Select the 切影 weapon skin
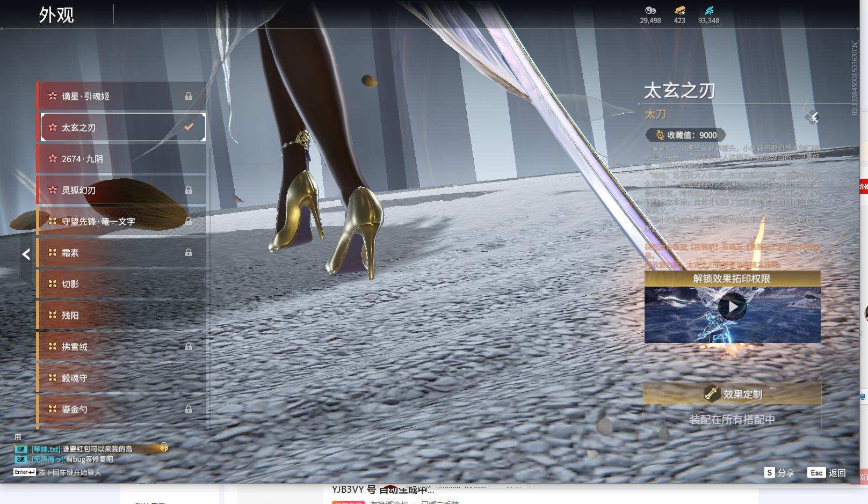868x504 pixels. [121, 284]
